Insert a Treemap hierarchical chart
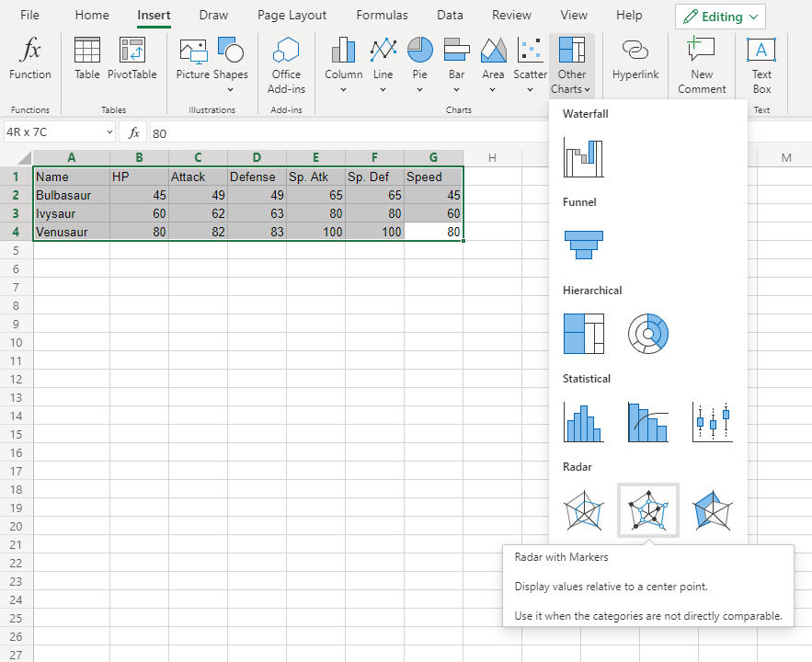This screenshot has height=662, width=812. [583, 334]
